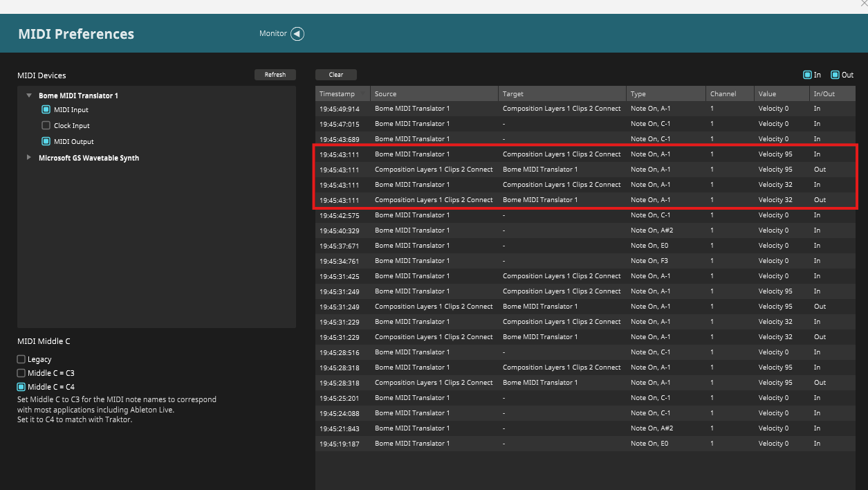868x490 pixels.
Task: Select the Legacy Middle C option
Action: (x=21, y=360)
